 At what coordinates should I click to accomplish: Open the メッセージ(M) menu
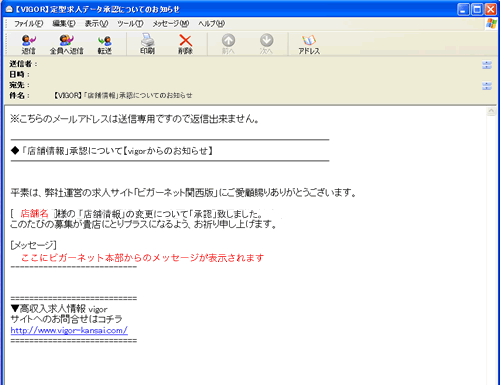click(171, 24)
